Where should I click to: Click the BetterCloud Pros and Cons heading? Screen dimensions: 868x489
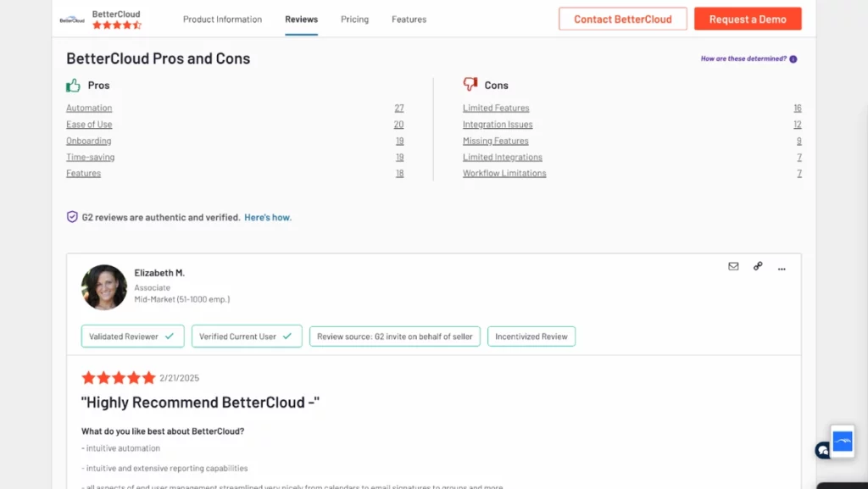[159, 58]
